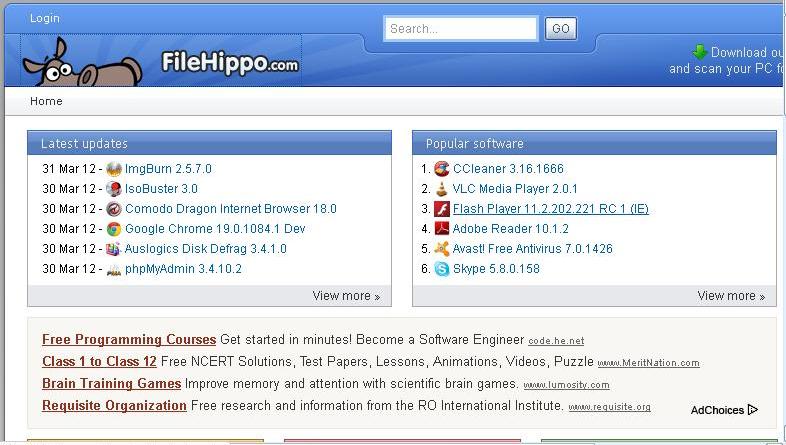Image resolution: width=786 pixels, height=445 pixels.
Task: Visit the www.requisite.org ad URL
Action: (x=610, y=407)
